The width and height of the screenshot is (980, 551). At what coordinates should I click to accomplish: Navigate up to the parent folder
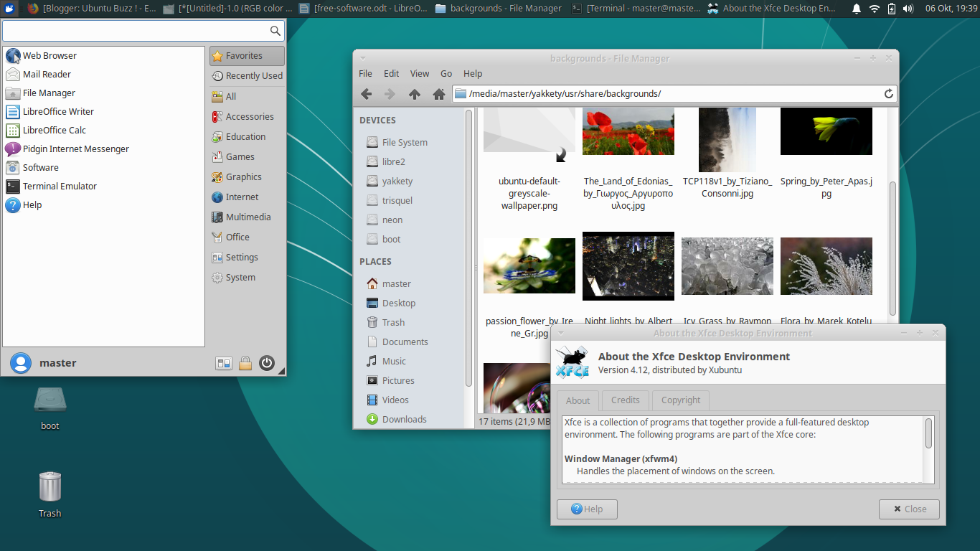(415, 94)
